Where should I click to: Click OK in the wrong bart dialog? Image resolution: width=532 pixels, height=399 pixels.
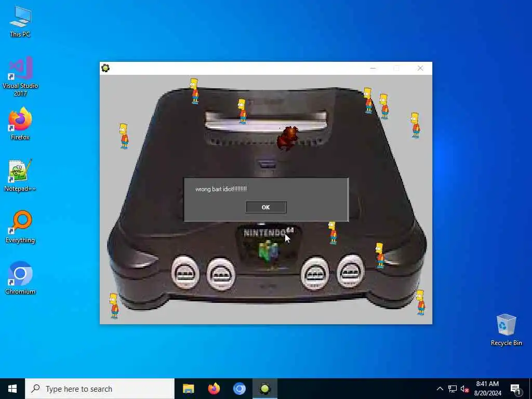265,207
